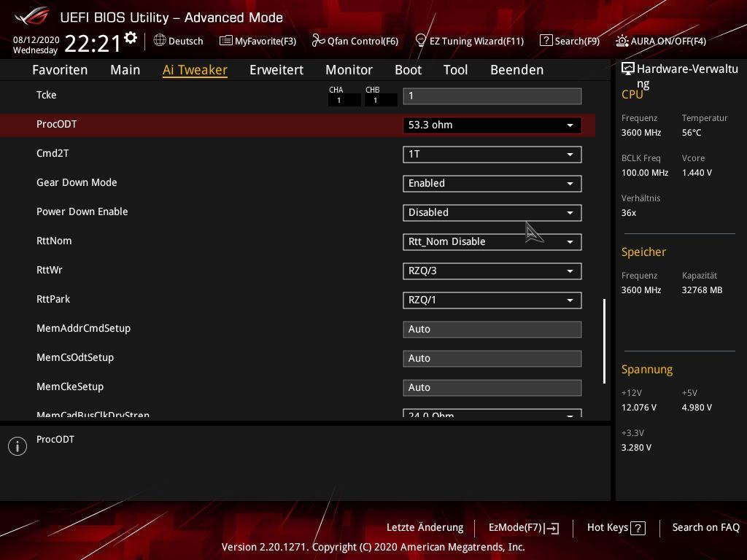Click the Vcore 1.440 V reading
Image resolution: width=747 pixels, height=560 pixels.
697,172
